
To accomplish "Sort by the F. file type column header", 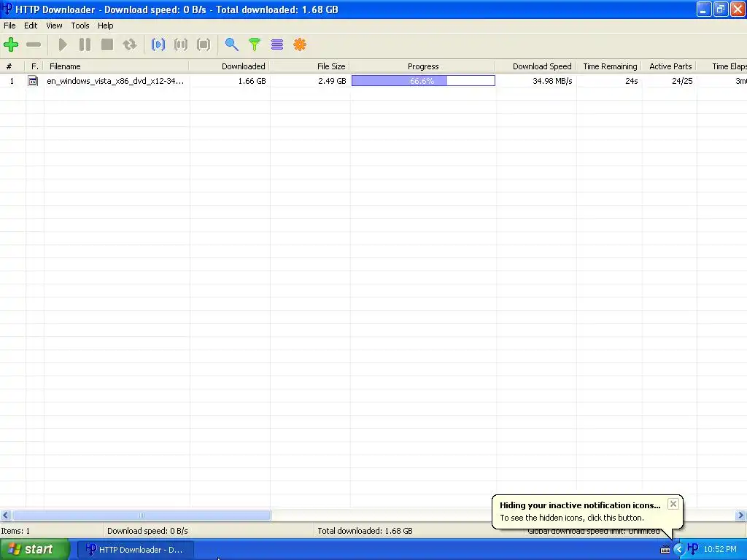I will 35,66.
